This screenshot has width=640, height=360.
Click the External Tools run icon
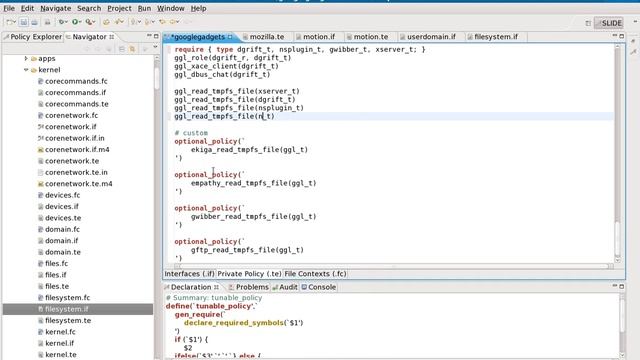tap(89, 22)
